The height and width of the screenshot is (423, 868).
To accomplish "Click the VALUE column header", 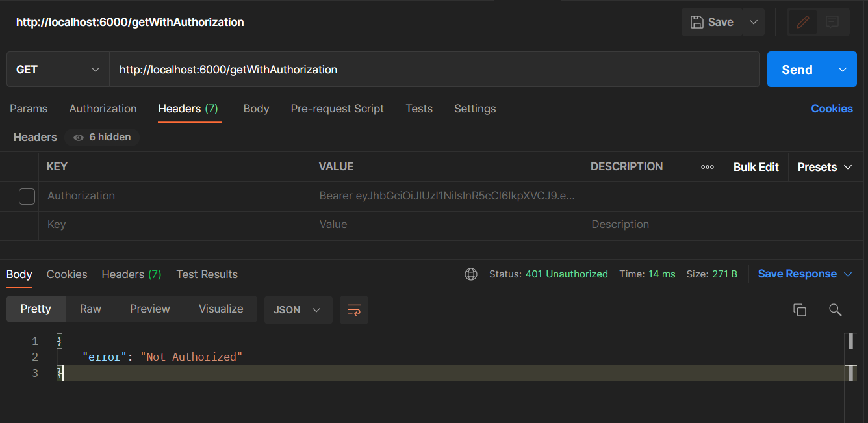I will tap(336, 167).
